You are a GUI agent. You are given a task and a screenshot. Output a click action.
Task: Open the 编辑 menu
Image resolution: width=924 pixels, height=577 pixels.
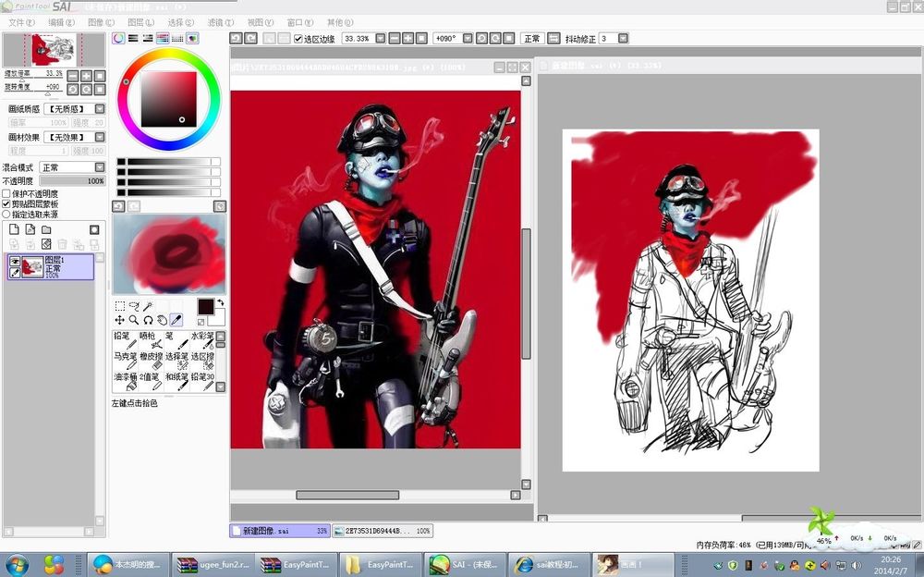[x=61, y=22]
